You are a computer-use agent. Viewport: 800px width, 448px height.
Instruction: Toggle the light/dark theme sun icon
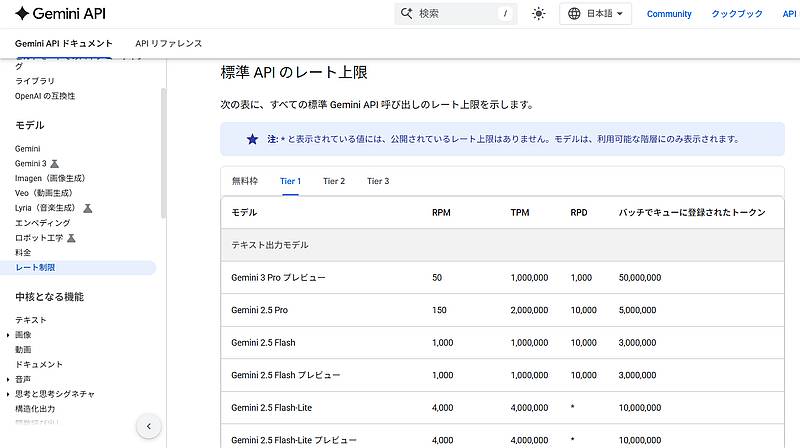coord(539,14)
